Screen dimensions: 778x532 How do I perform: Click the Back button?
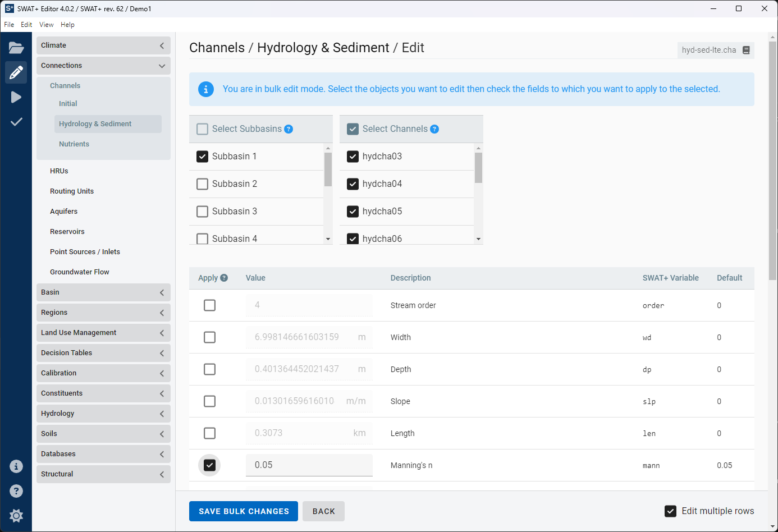(324, 511)
